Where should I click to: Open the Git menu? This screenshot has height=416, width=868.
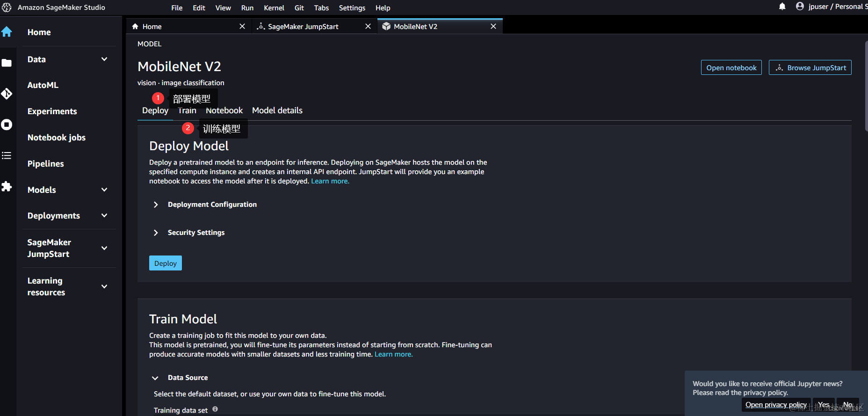pyautogui.click(x=299, y=8)
